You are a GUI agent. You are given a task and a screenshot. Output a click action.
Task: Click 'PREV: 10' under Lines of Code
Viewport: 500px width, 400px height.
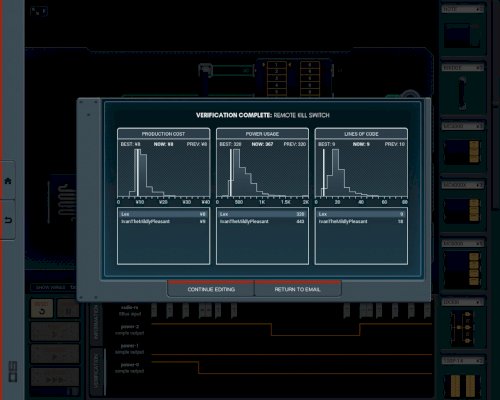(395, 144)
